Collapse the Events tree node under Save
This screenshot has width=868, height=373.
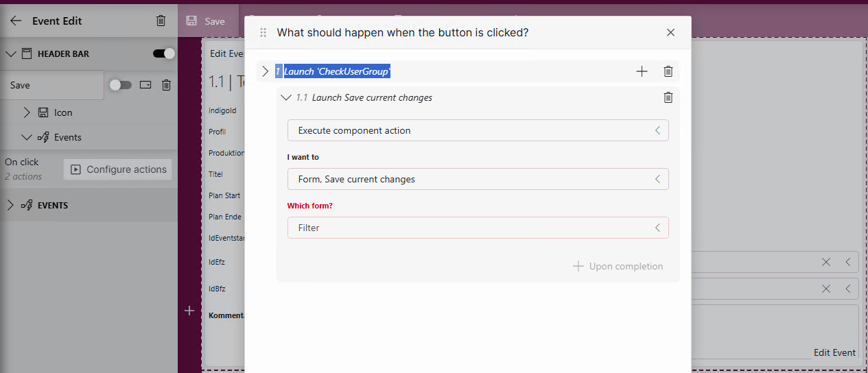point(27,137)
